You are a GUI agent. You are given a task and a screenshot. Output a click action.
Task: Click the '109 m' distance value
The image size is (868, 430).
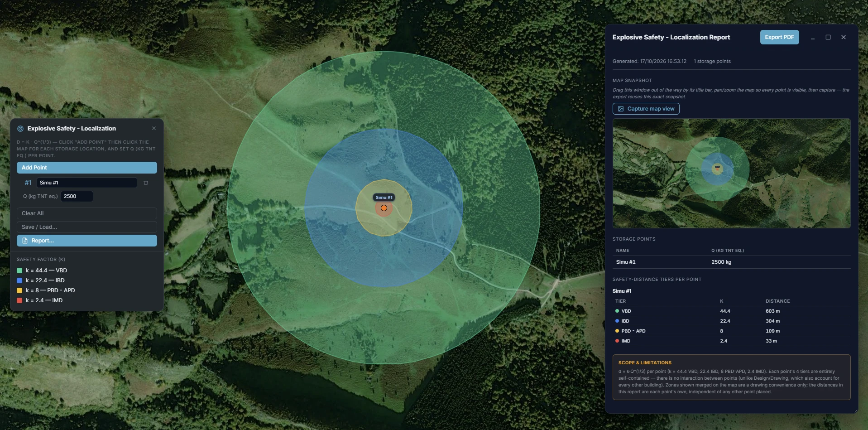point(772,331)
